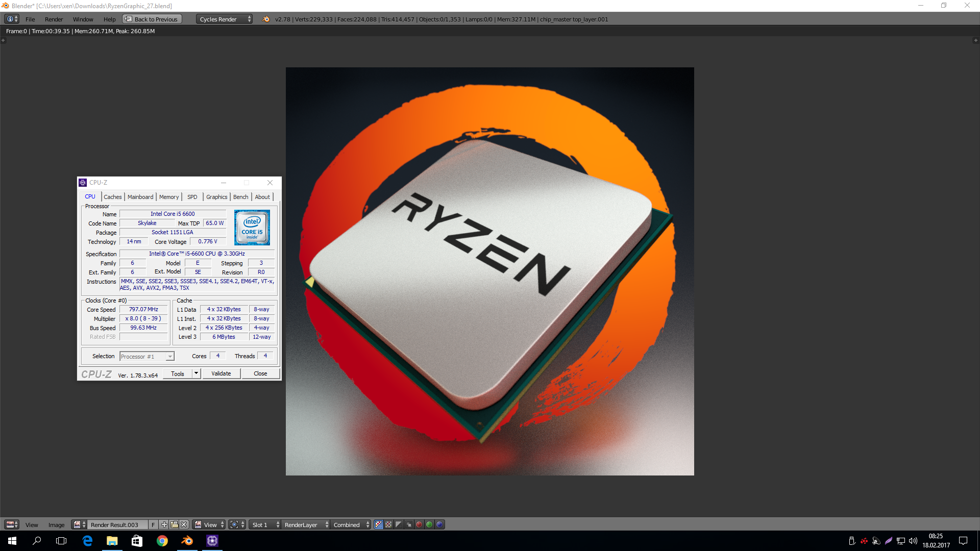Select the CPU tab in CPU-Z
The width and height of the screenshot is (980, 551).
[x=90, y=196]
